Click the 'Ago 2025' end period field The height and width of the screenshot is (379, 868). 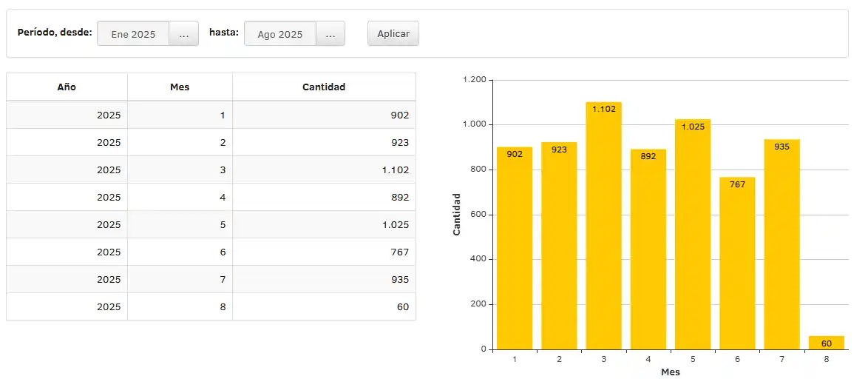coord(280,34)
